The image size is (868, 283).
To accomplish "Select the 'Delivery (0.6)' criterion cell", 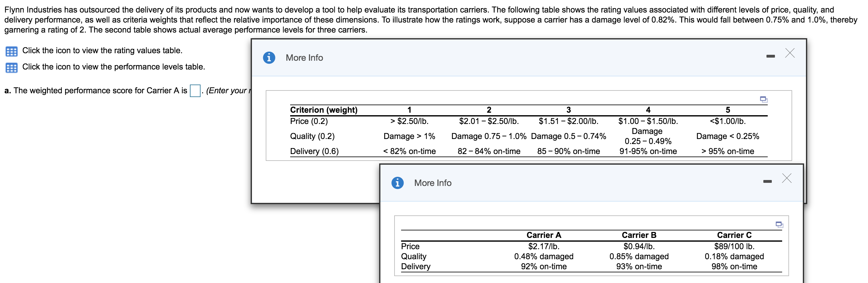I will tap(314, 152).
